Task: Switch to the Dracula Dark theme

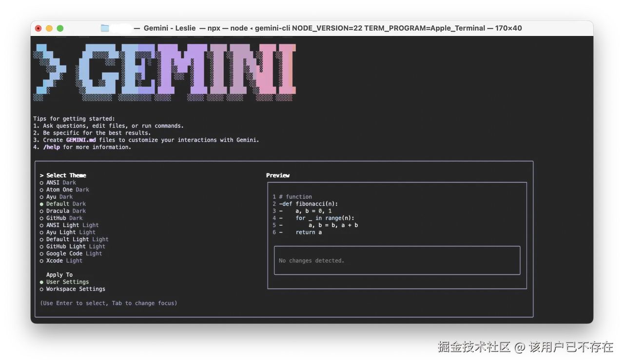Action: (63, 211)
